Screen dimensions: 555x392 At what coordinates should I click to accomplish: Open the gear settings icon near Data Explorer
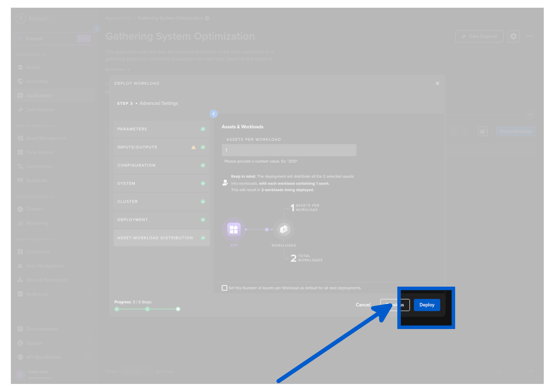click(x=513, y=36)
